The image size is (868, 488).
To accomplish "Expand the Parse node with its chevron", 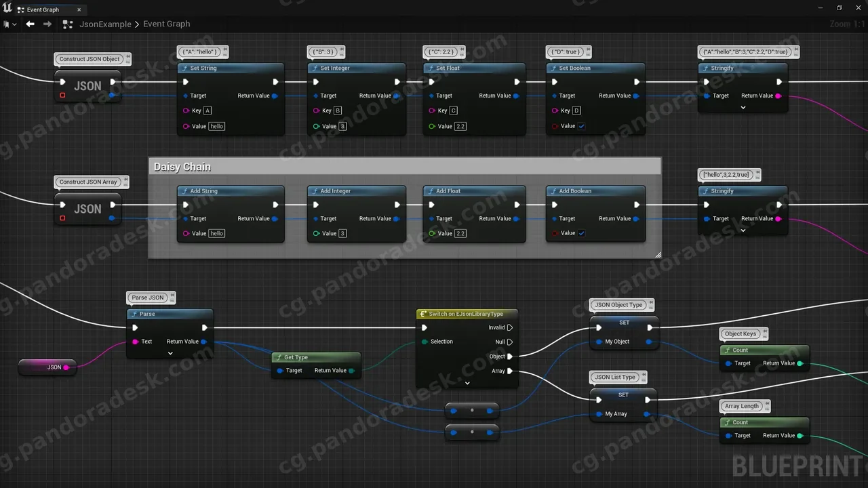I will click(170, 353).
